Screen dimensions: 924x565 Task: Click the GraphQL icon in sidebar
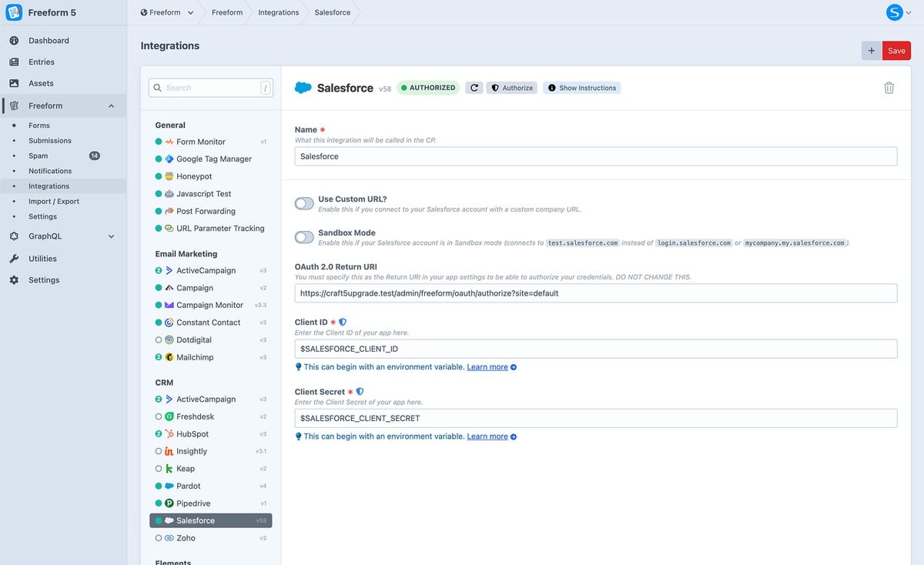click(14, 236)
